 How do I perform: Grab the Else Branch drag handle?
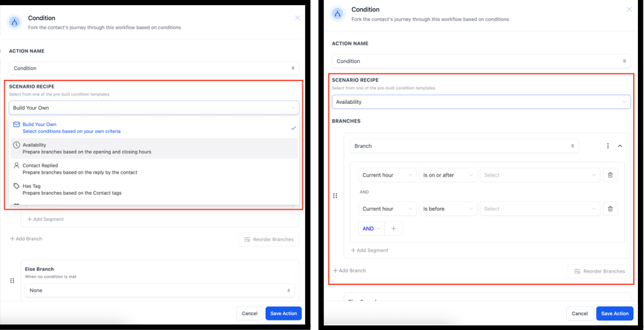[12, 280]
